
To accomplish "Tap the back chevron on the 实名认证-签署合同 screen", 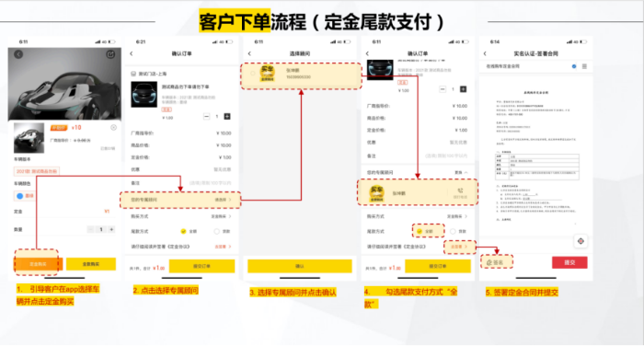I will tap(485, 53).
